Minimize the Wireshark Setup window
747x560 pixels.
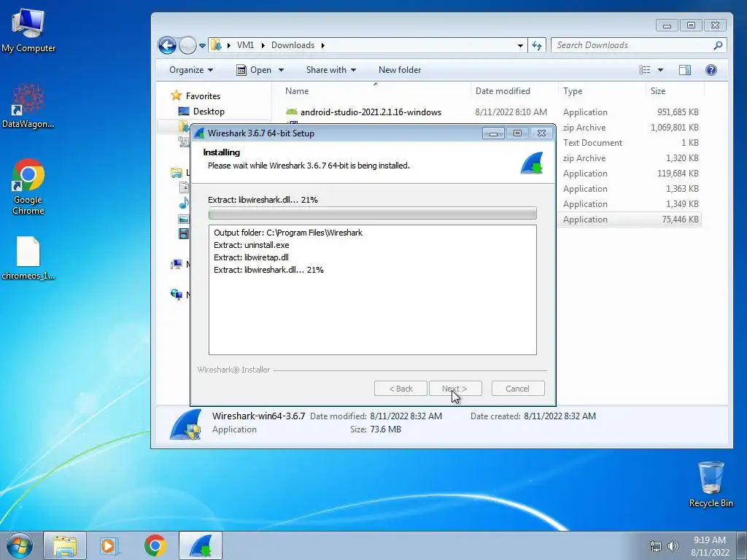point(493,133)
